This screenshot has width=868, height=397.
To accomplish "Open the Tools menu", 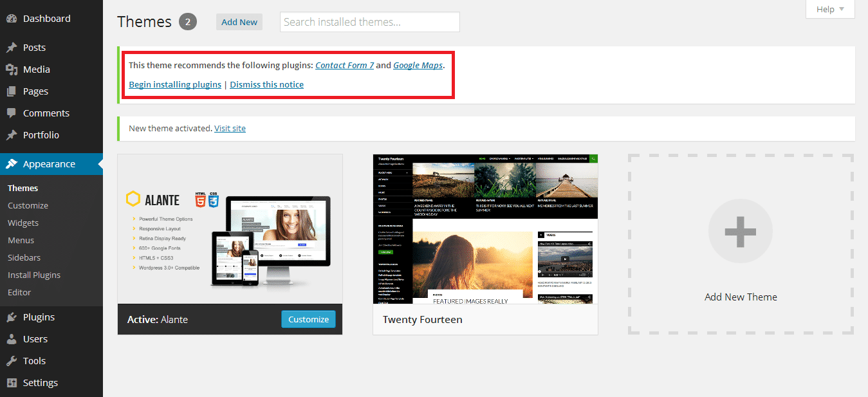I will pos(51,361).
